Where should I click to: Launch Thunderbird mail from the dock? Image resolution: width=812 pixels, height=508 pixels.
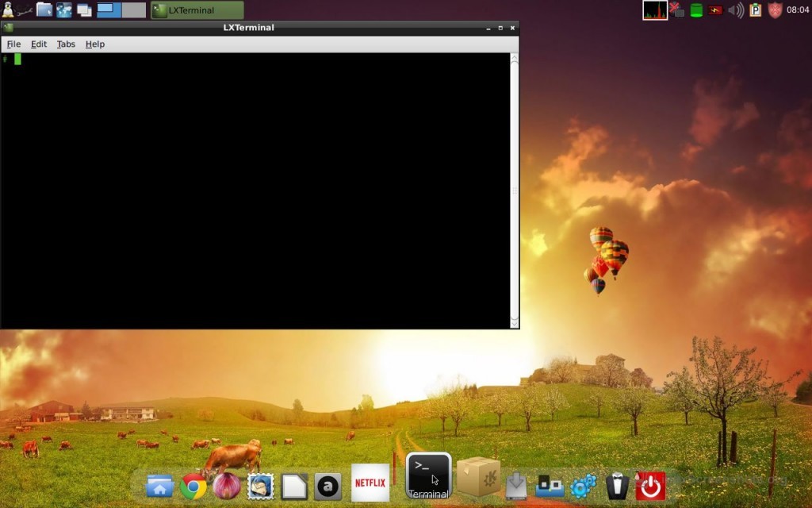click(x=260, y=486)
